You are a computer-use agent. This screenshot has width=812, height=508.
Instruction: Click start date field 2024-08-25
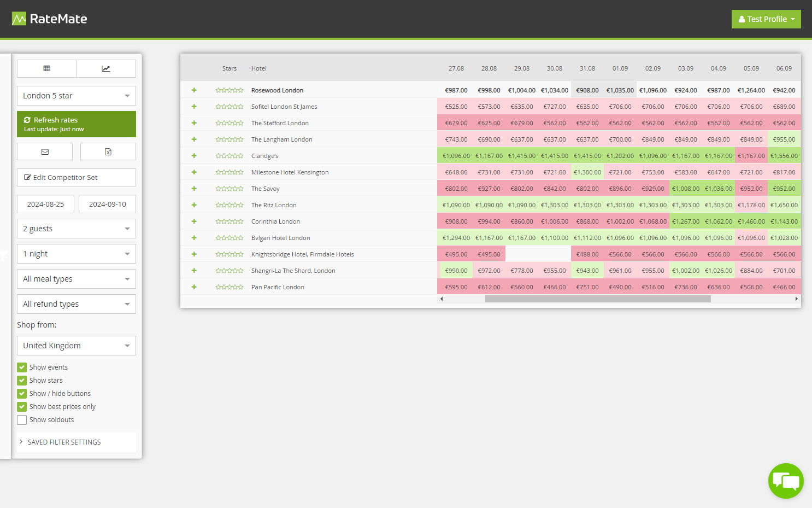click(x=45, y=204)
